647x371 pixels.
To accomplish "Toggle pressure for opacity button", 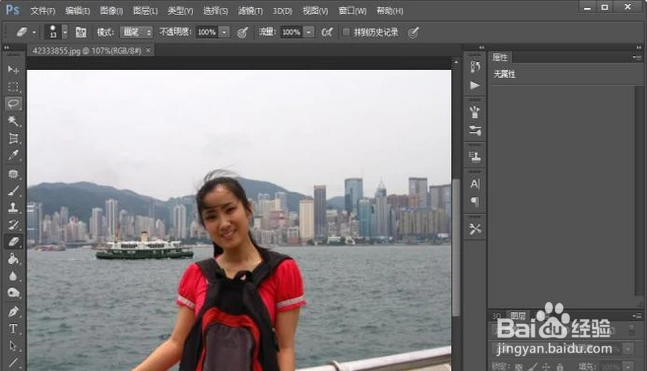I will (243, 32).
